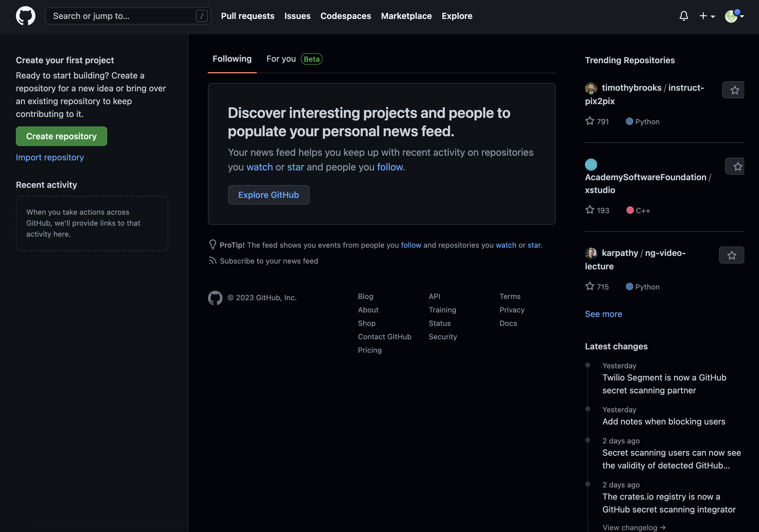Click the footer GitHub octocat logo
This screenshot has height=532, width=759.
215,297
